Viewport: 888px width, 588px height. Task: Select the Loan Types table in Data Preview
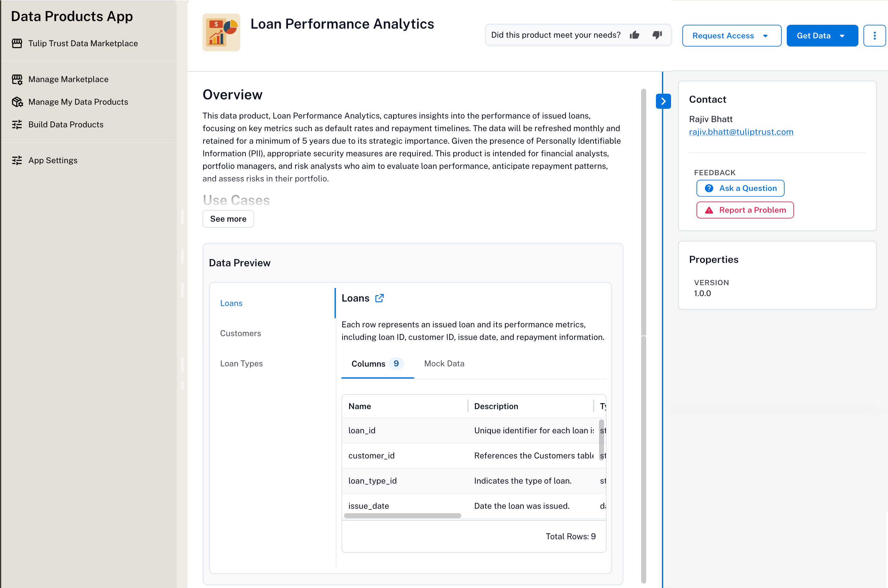tap(241, 364)
